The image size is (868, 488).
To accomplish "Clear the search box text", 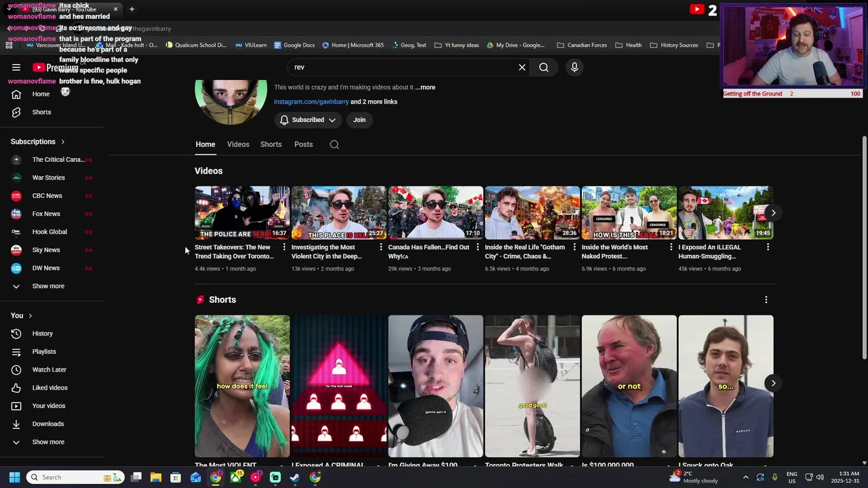I will 522,67.
